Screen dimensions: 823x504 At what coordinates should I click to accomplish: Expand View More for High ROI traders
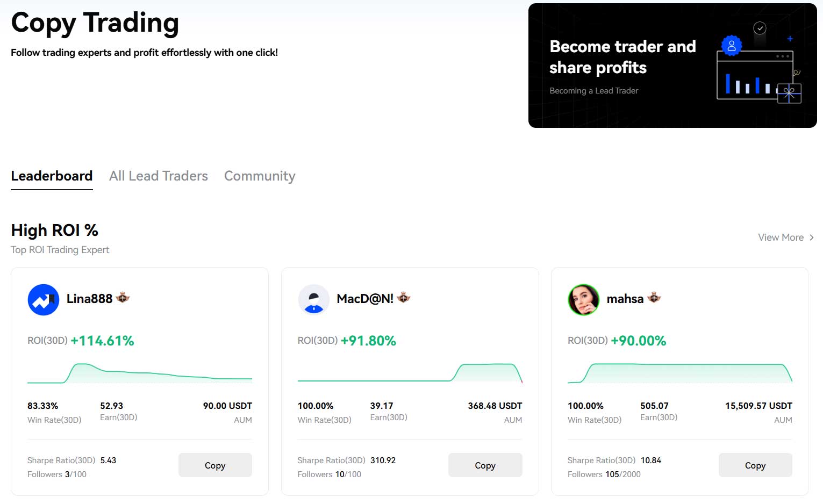(x=781, y=237)
